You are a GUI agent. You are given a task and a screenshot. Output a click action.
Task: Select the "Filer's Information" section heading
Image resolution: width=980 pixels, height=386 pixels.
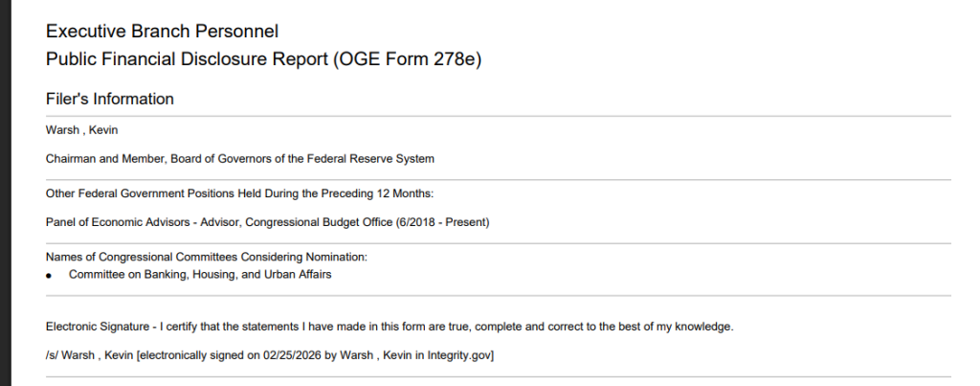(110, 99)
